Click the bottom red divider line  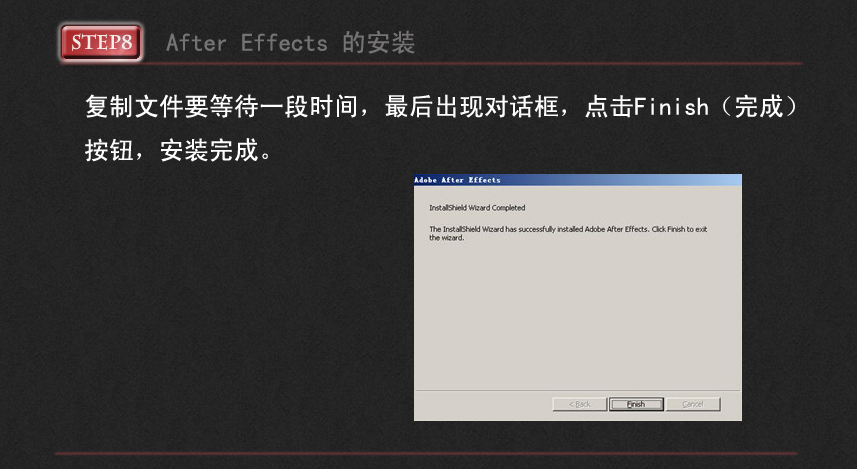pos(426,453)
